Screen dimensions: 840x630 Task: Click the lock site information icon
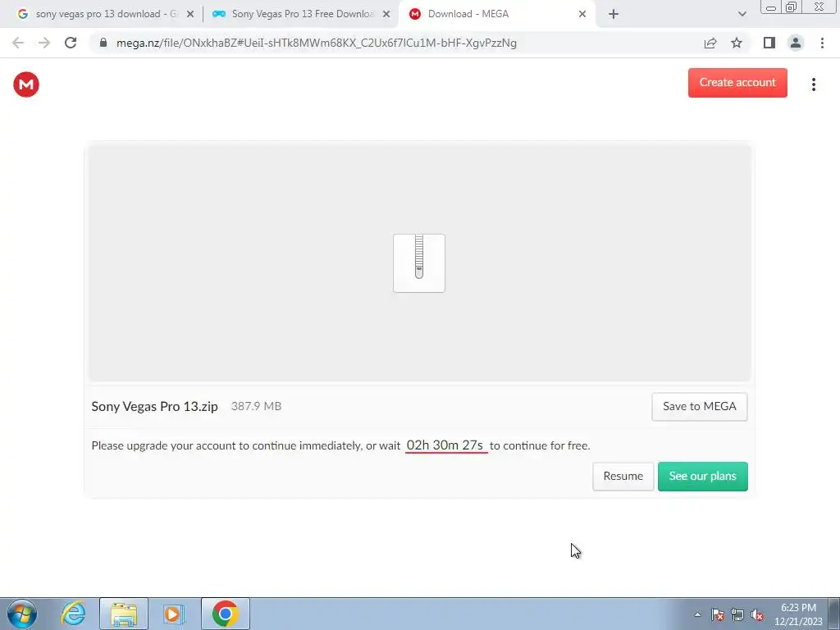click(103, 43)
